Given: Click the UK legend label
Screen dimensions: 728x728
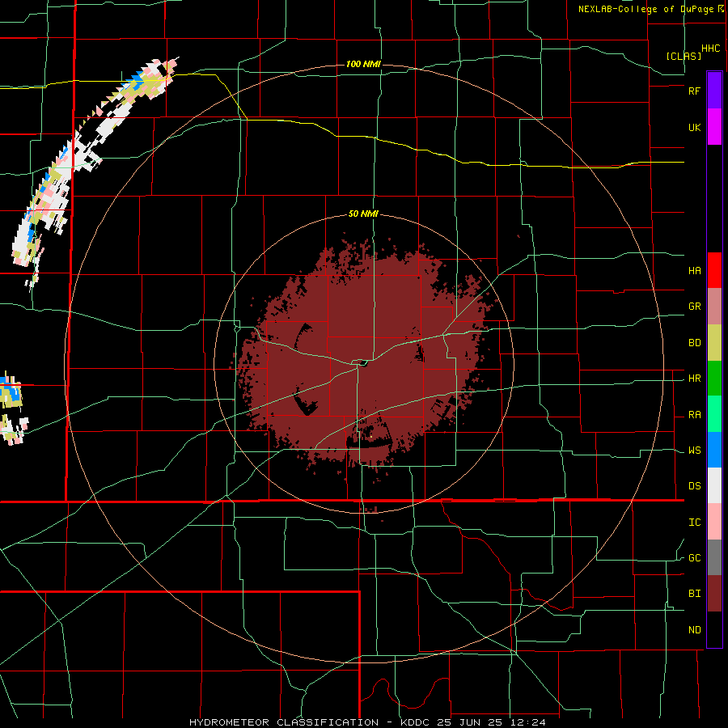Looking at the screenshot, I should pyautogui.click(x=694, y=127).
